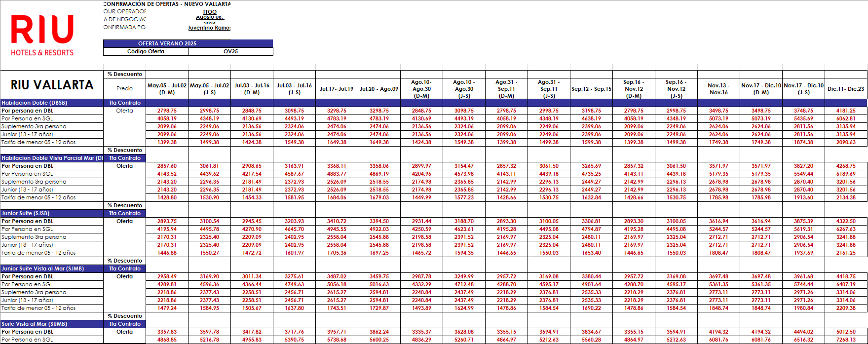Click Tfa Contrato beside Habitacion Doble (DBSB)

coord(124,103)
